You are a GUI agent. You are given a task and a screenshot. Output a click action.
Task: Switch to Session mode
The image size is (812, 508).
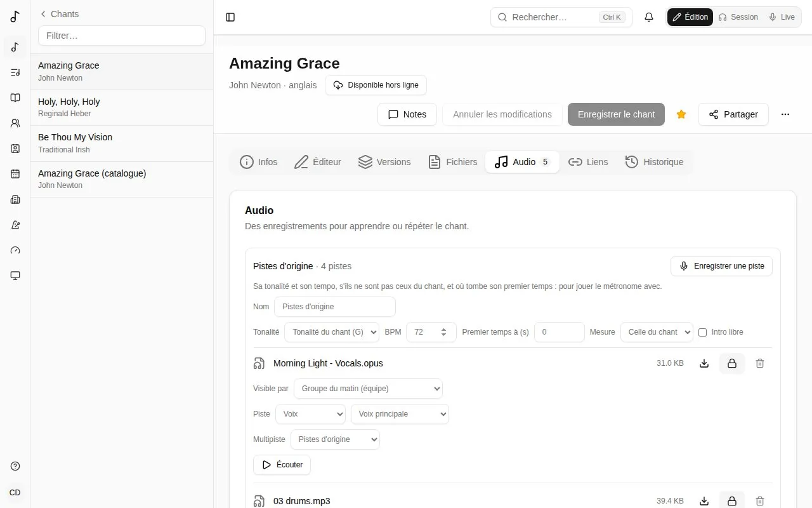tap(738, 17)
